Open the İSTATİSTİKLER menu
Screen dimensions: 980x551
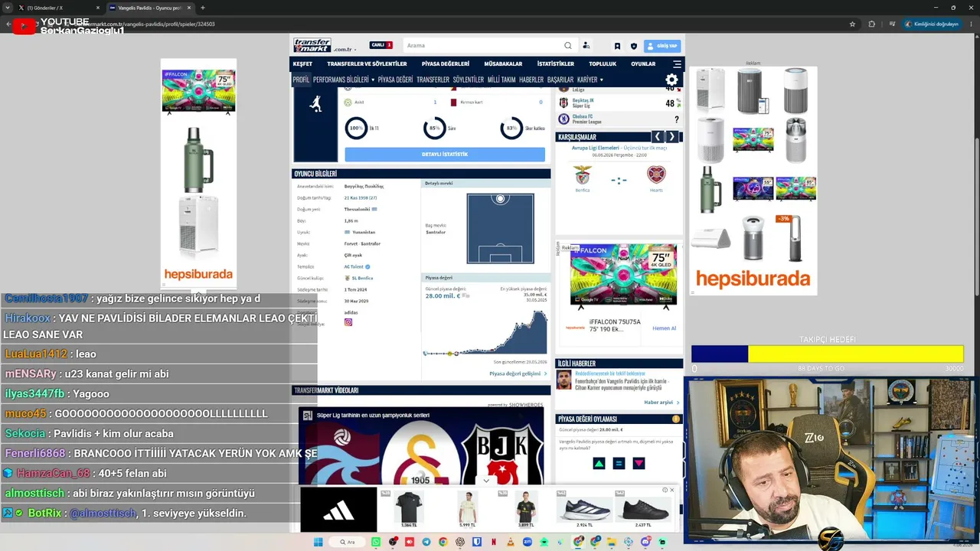pyautogui.click(x=556, y=64)
